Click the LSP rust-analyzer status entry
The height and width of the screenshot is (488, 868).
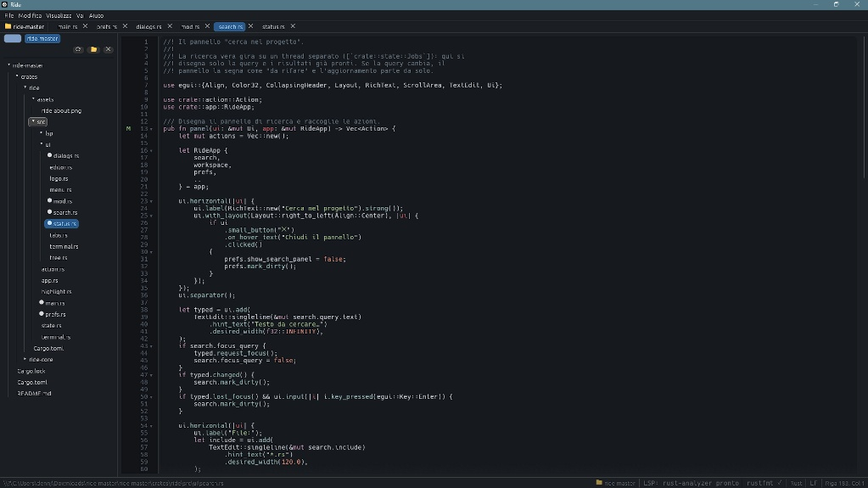(x=691, y=483)
